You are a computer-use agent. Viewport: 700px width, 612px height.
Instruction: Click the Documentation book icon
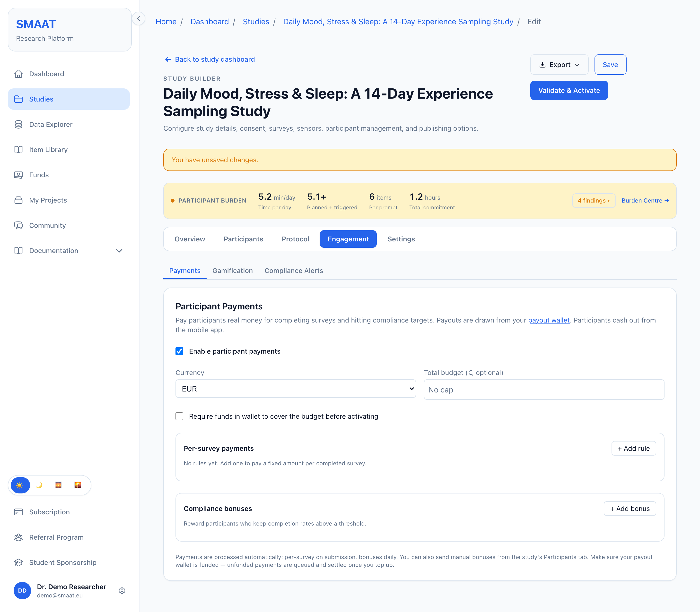pos(18,251)
